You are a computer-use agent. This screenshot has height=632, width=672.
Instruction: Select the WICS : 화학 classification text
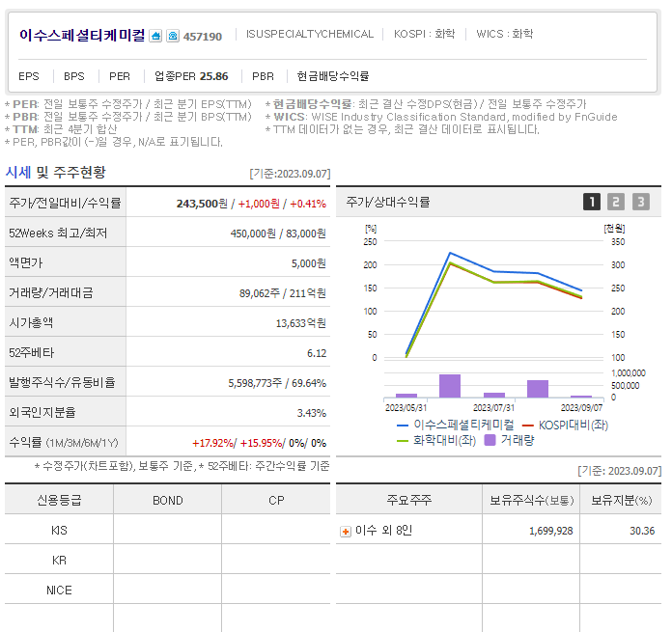pos(504,34)
